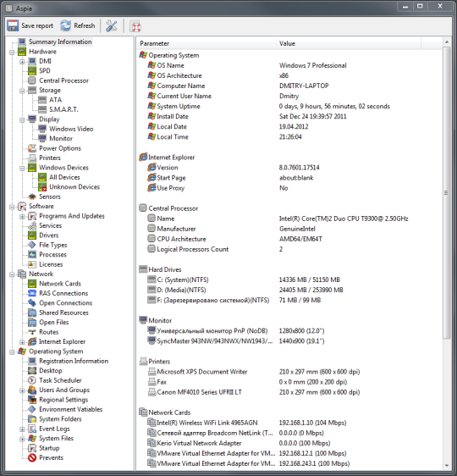The image size is (457, 476).
Task: Sort by the Parameter column header
Action: point(206,43)
